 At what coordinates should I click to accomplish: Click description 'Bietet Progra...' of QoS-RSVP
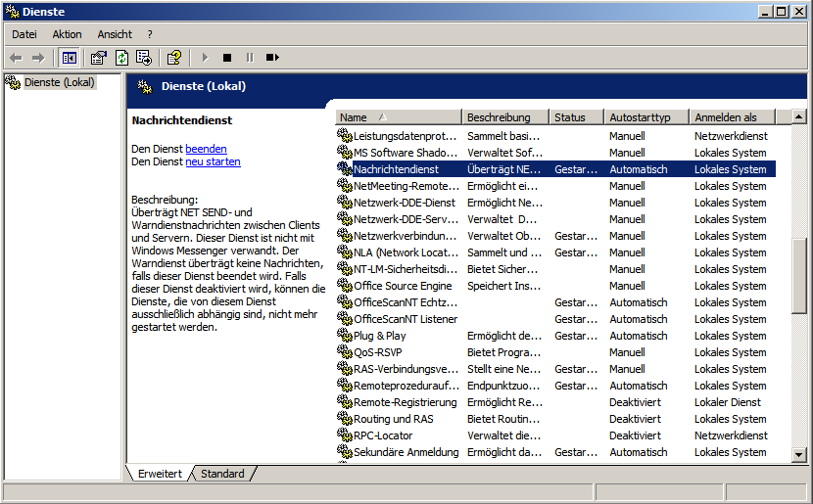pyautogui.click(x=504, y=351)
